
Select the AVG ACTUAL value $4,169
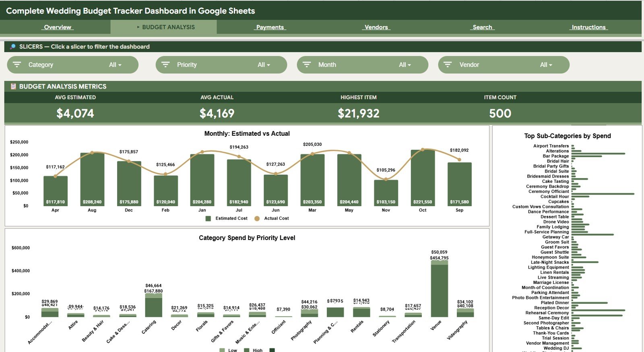point(217,114)
